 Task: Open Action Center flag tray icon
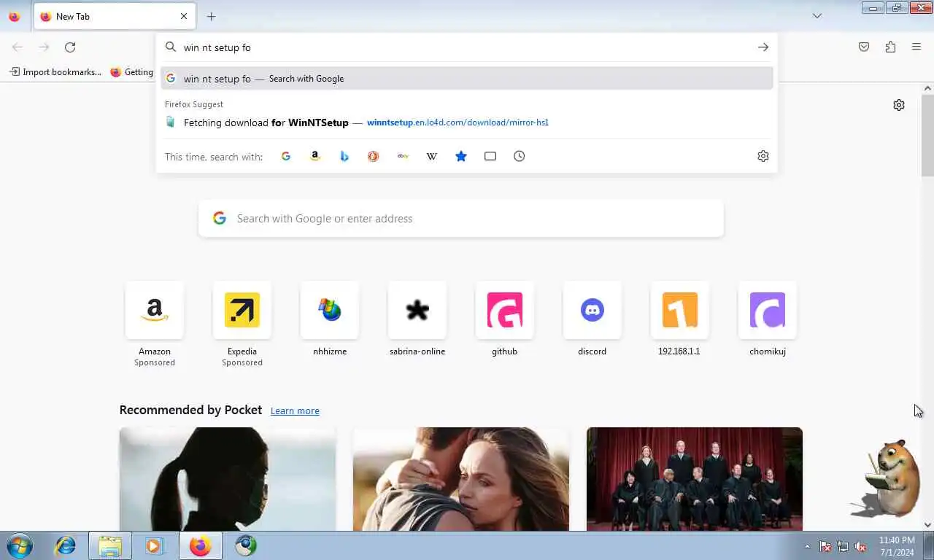click(x=825, y=546)
